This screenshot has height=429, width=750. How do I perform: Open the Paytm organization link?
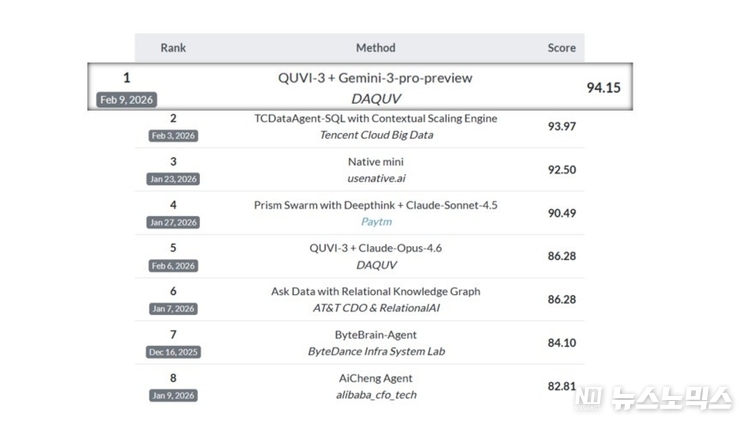point(375,221)
